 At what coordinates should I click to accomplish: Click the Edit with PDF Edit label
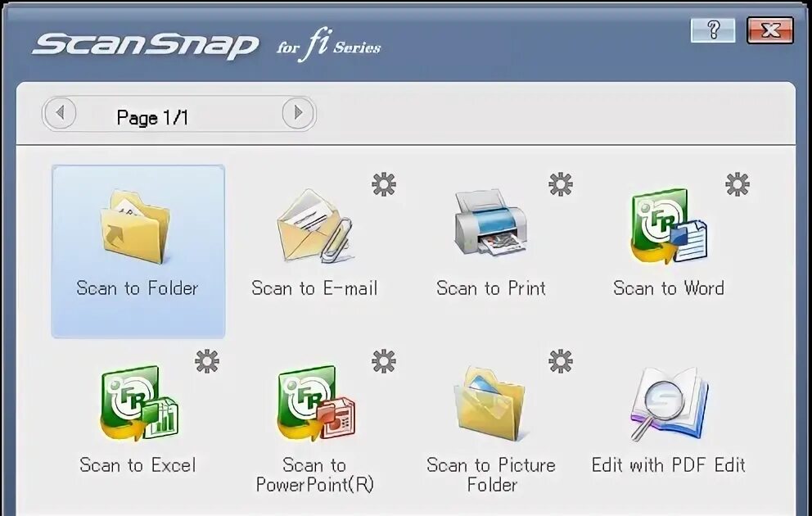[x=669, y=464]
